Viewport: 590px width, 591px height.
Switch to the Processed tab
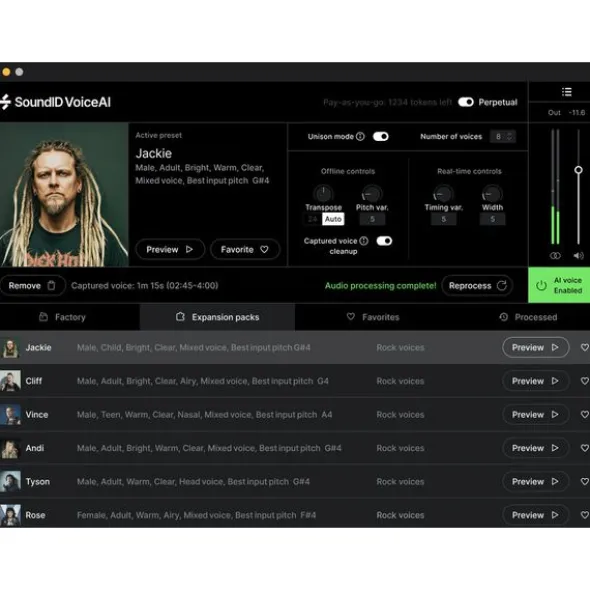pyautogui.click(x=528, y=317)
